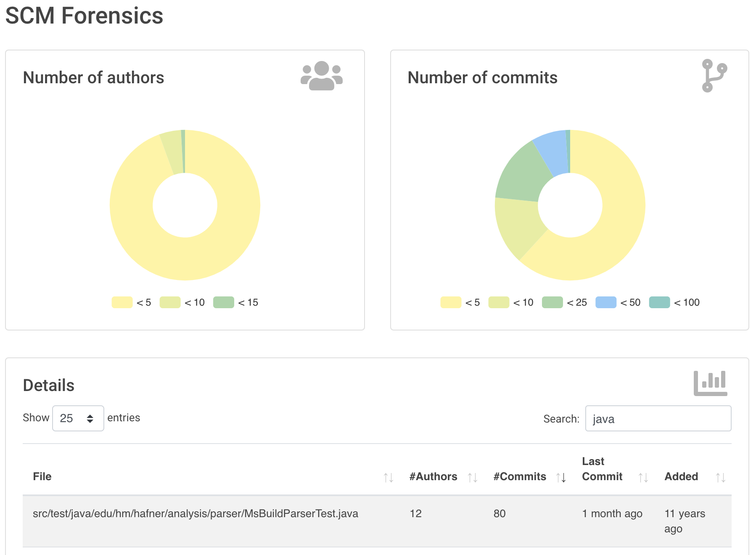
Task: Click the sort arrows beside #Authors
Action: tap(473, 476)
